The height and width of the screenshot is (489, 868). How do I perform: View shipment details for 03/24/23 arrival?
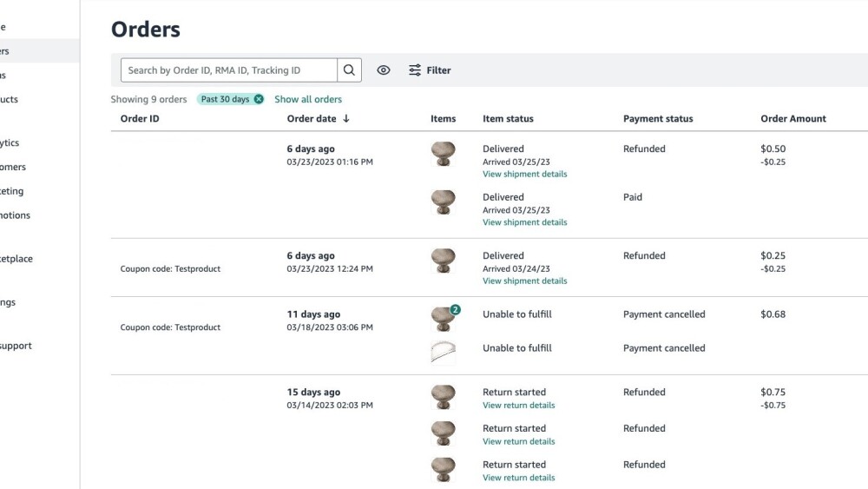tap(524, 281)
